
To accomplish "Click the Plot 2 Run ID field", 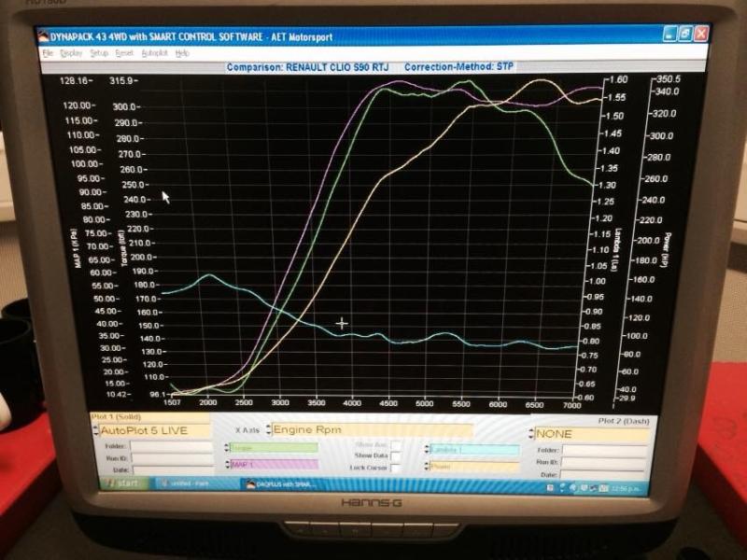I will pos(604,462).
